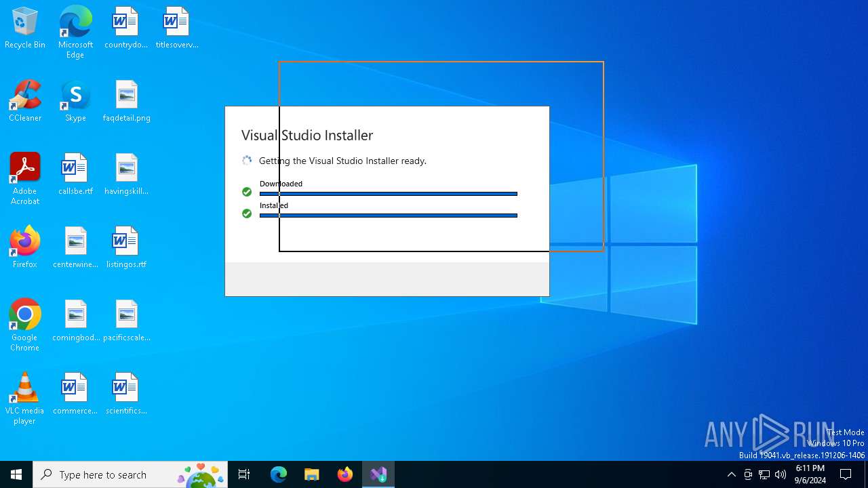Screen dimensions: 868x488
Task: Select the scientifics... Word document
Action: 126,394
